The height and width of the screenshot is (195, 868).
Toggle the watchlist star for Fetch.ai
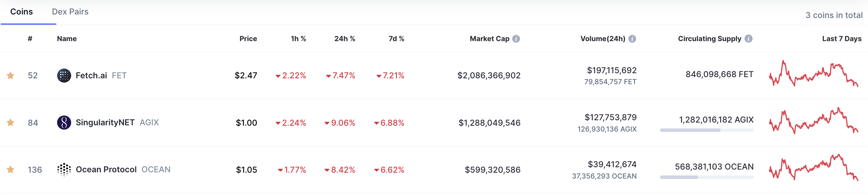[11, 76]
